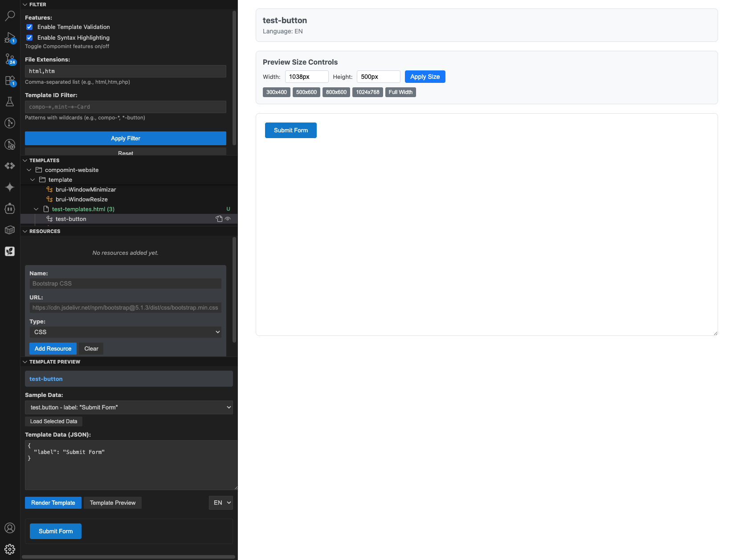This screenshot has height=560, width=735.
Task: Click the Apply Filter button
Action: click(125, 138)
